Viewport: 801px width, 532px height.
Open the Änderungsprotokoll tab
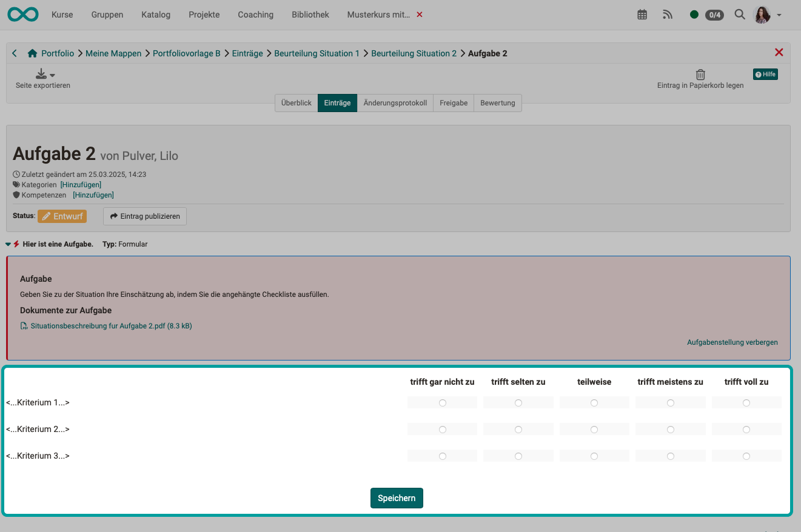[395, 102]
